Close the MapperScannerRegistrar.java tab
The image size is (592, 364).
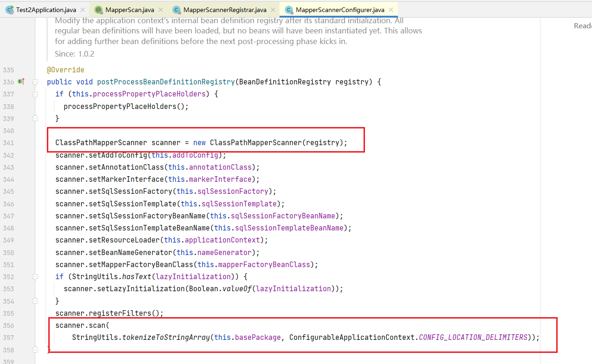[x=273, y=10]
